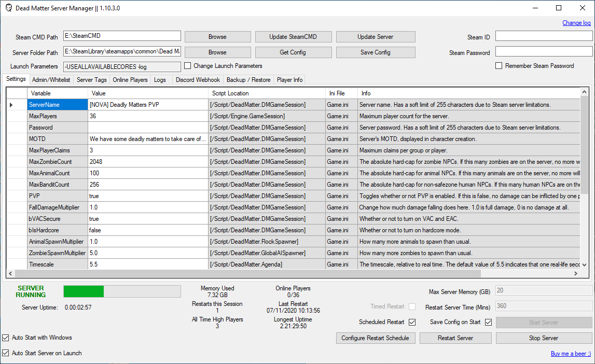Click the green memory usage progress bar
The height and width of the screenshot is (364, 595).
coord(83,291)
